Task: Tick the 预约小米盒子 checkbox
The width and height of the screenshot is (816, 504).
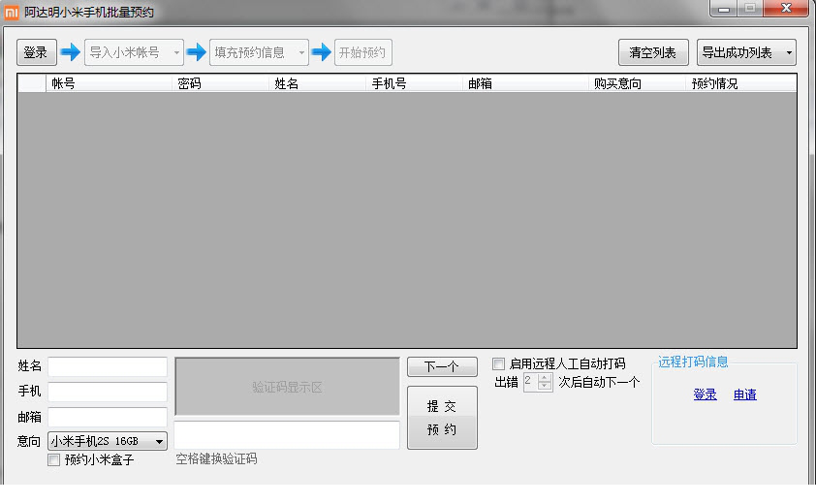Action: [x=53, y=459]
